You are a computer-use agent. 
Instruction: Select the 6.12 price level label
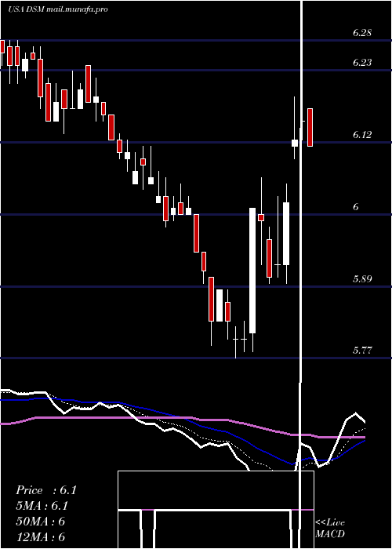pyautogui.click(x=362, y=135)
